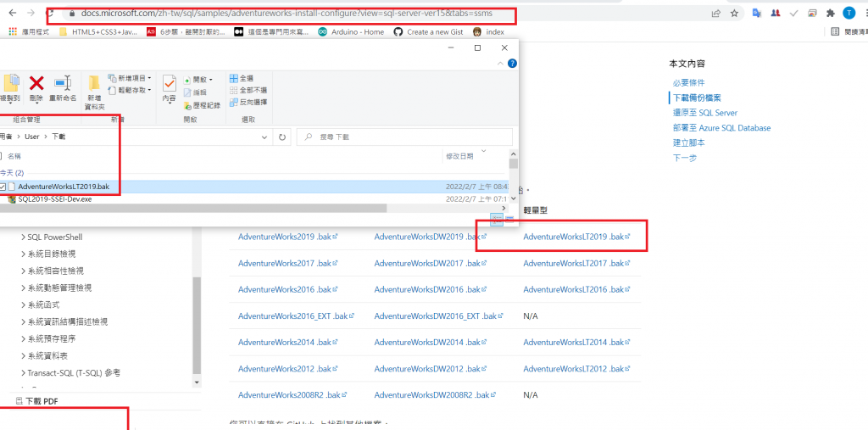Open the Arduino - Home bookmark

coord(351,32)
